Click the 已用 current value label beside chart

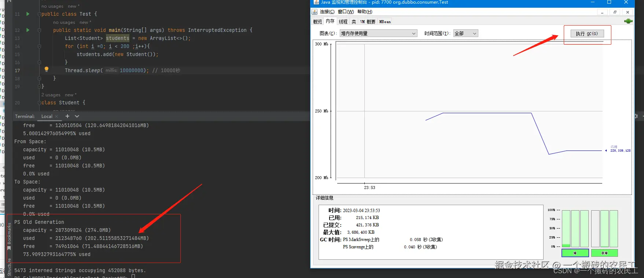(x=620, y=149)
